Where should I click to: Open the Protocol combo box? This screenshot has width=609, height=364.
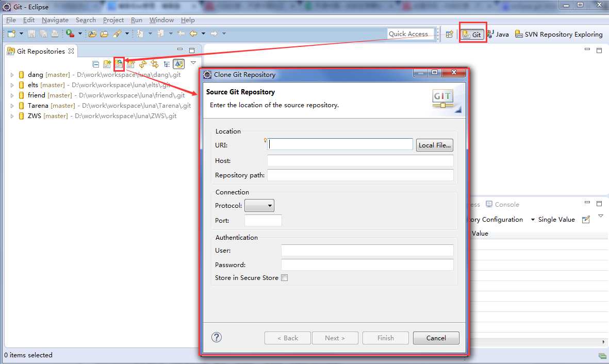[259, 206]
